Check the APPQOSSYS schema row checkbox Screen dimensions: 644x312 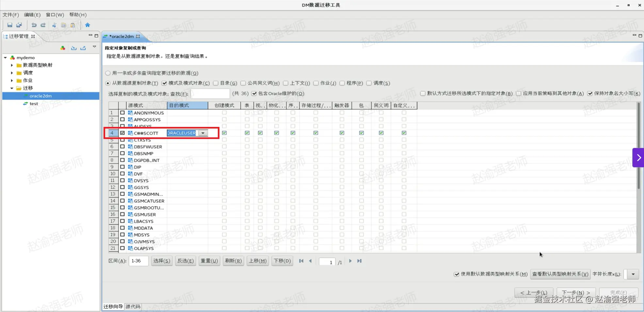click(x=122, y=120)
